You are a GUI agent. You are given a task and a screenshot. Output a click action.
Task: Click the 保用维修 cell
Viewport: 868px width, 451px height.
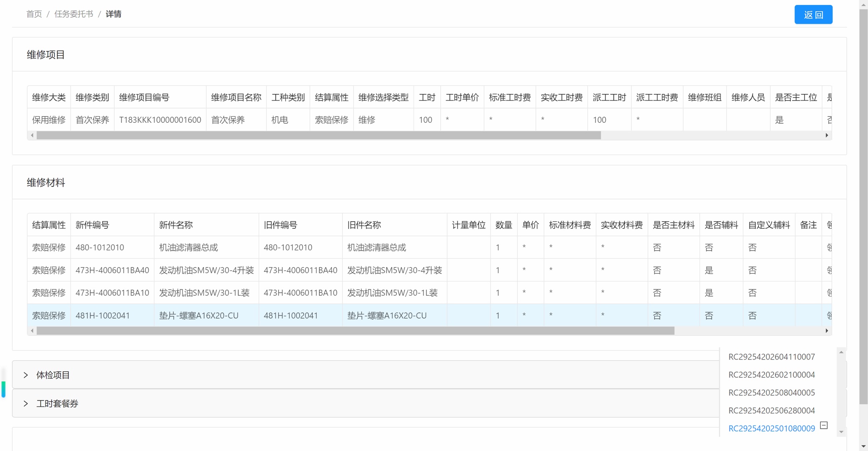[49, 120]
